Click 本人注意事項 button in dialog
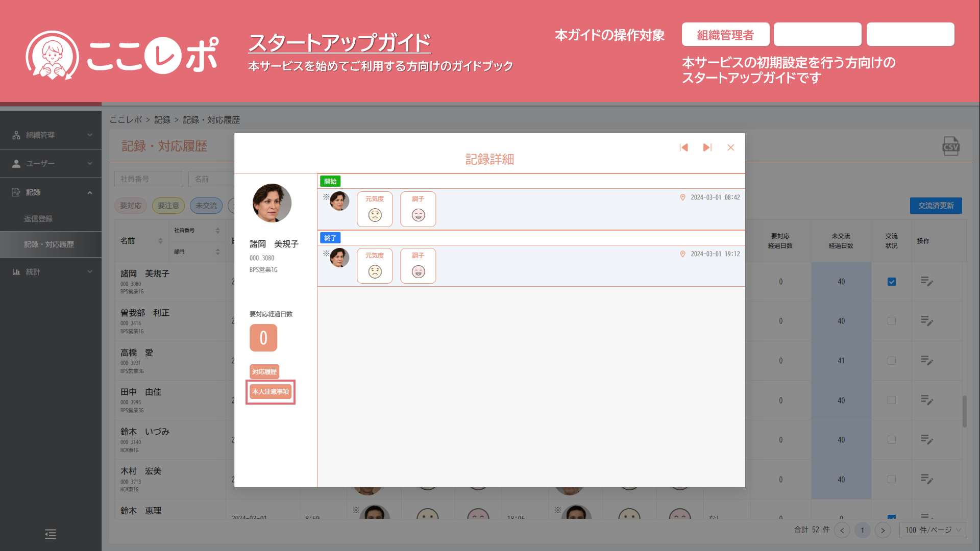Viewport: 980px width, 551px height. [271, 392]
